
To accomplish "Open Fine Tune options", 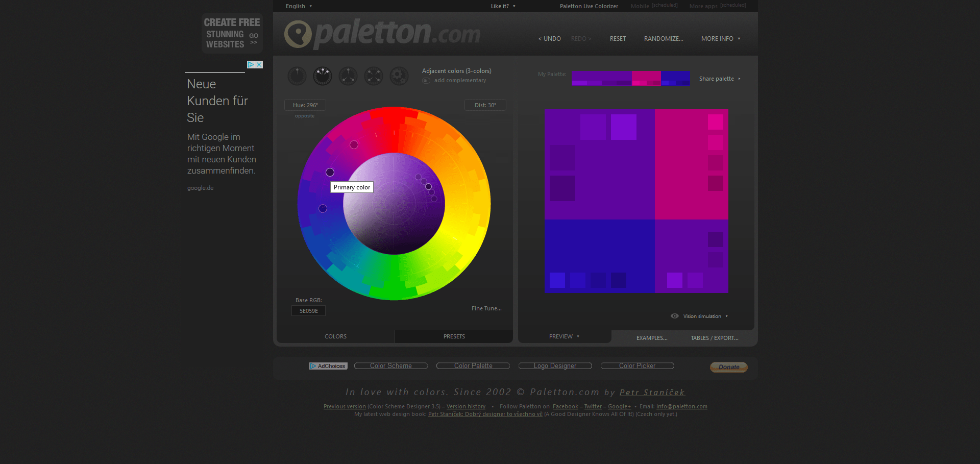I will (x=486, y=308).
